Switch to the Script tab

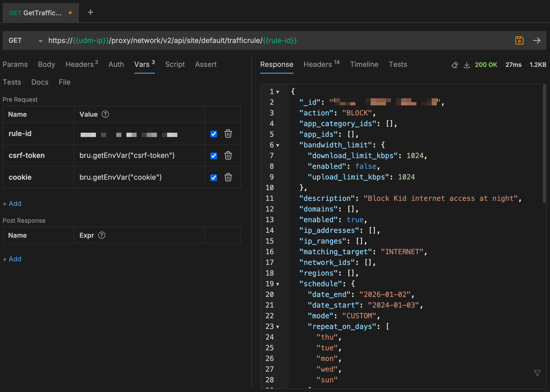(x=175, y=65)
